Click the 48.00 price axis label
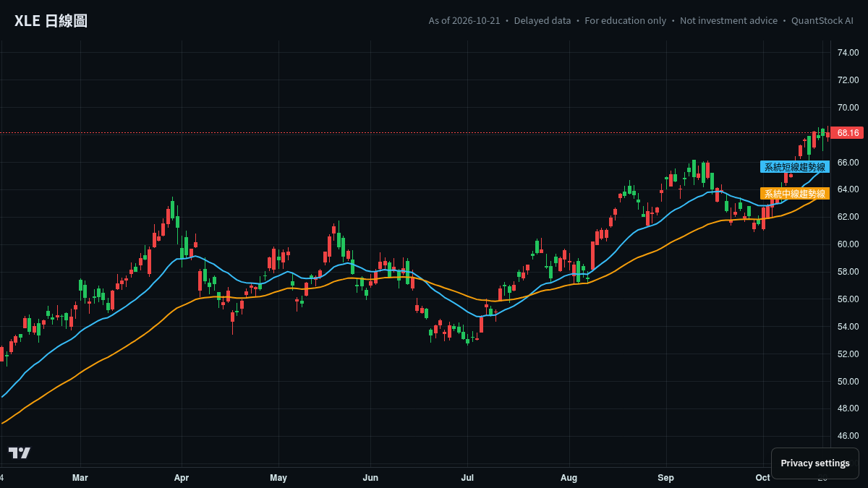This screenshot has width=868, height=488. [x=848, y=408]
